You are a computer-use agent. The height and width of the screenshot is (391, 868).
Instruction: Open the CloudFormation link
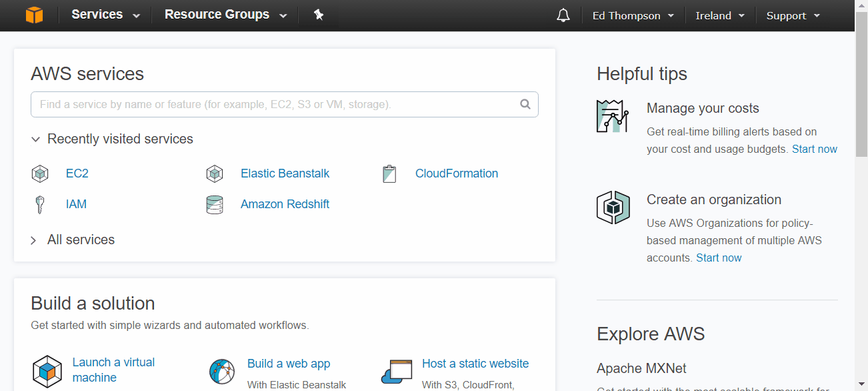point(457,173)
